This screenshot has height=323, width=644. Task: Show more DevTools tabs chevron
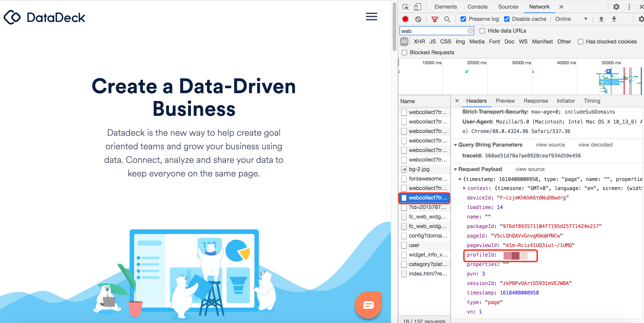(x=561, y=7)
